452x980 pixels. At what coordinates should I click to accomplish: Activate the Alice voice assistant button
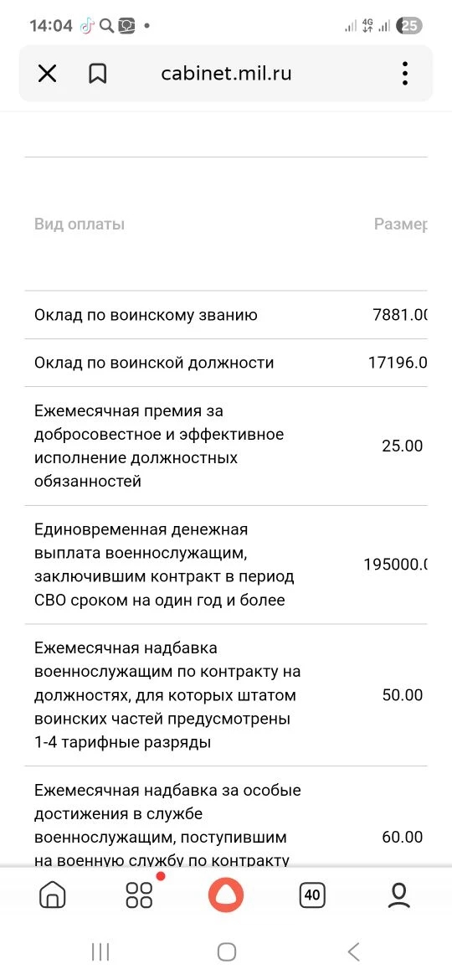(x=226, y=895)
